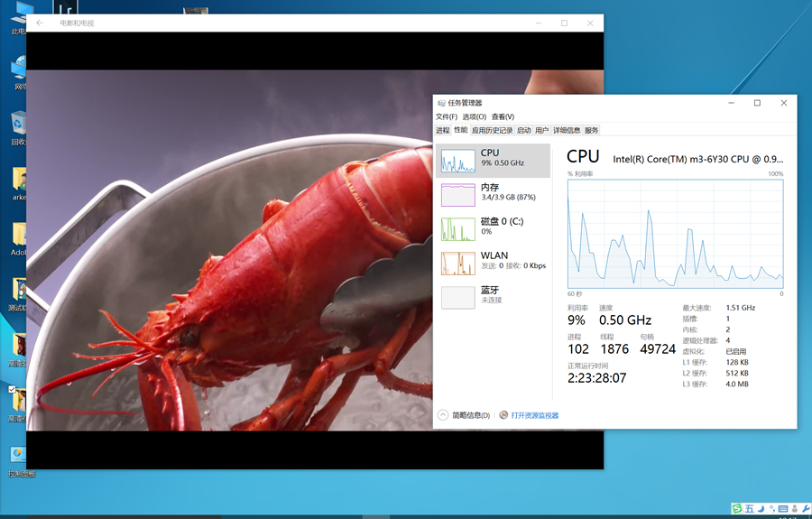
Task: Click the Sogou input method S icon
Action: 737,508
